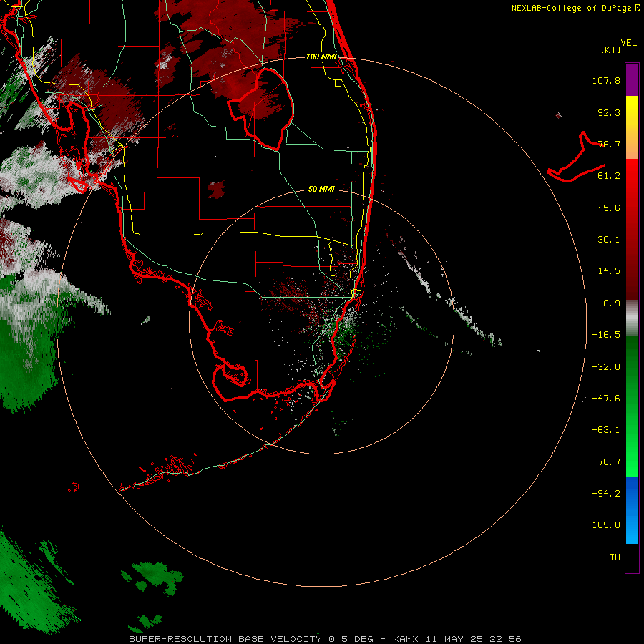This screenshot has height=644, width=644.
Task: Click the -63.1 velocity scale value
Action: pyautogui.click(x=606, y=430)
